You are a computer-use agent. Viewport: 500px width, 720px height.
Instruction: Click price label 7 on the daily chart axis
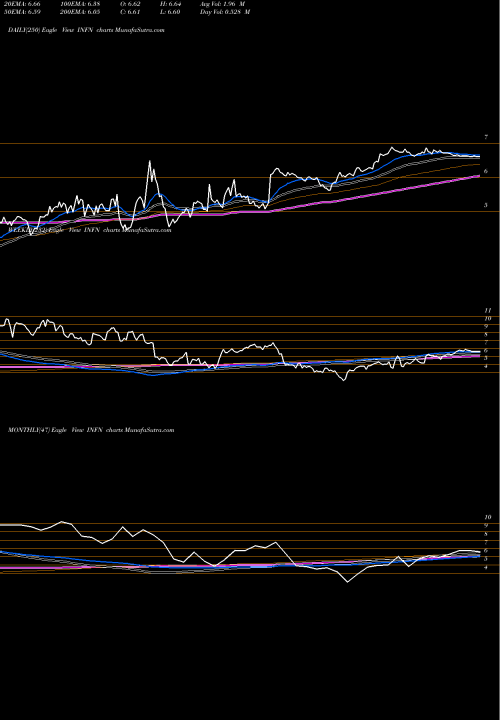tap(486, 137)
